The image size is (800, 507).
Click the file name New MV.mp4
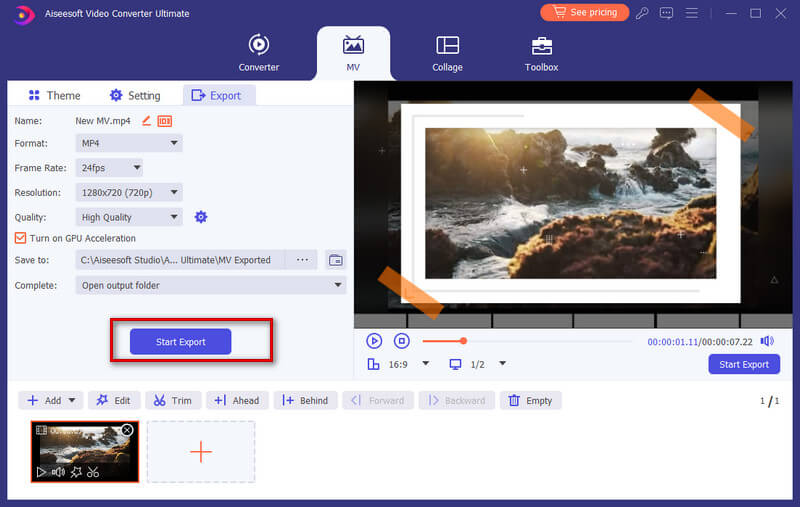point(103,121)
